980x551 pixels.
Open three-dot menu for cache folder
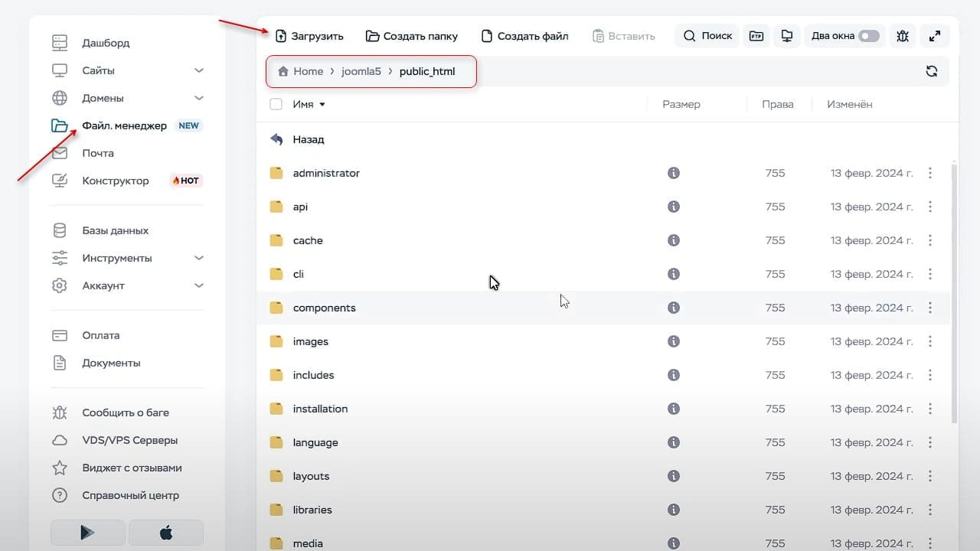pos(930,240)
